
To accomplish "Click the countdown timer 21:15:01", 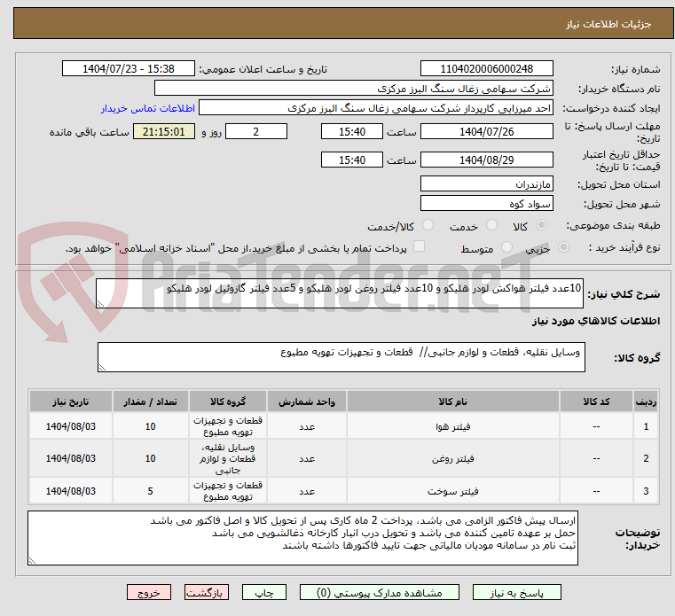I will pos(163,132).
